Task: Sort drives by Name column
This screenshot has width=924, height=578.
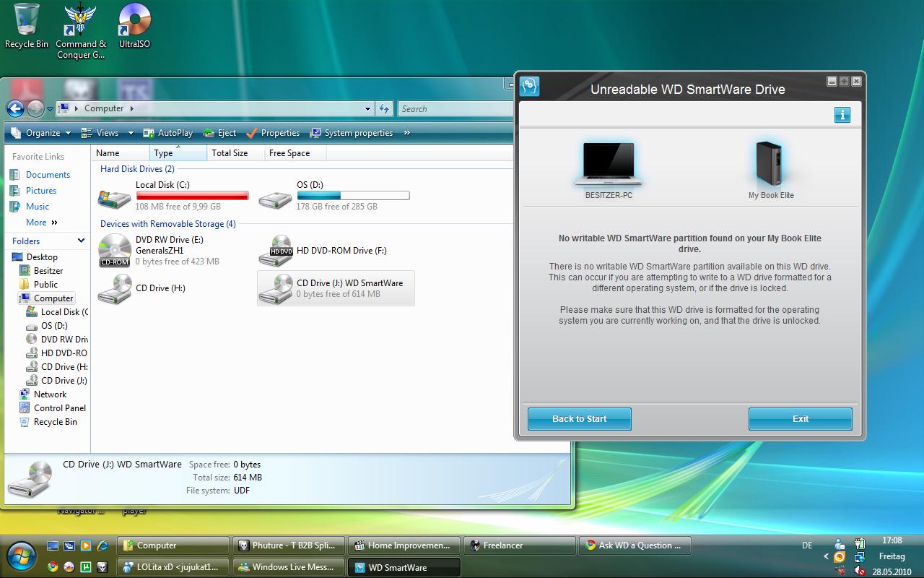Action: point(121,153)
